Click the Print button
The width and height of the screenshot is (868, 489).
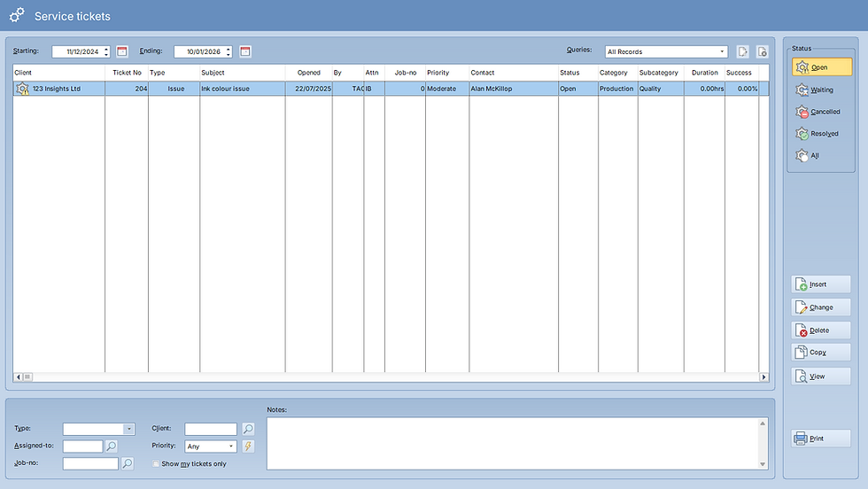821,438
